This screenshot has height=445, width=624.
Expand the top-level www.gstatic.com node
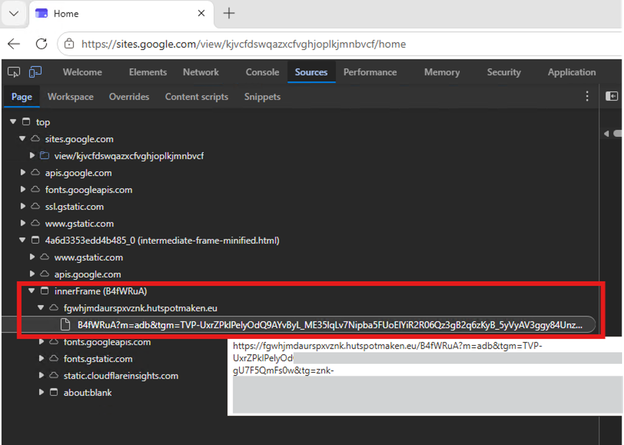pos(23,223)
